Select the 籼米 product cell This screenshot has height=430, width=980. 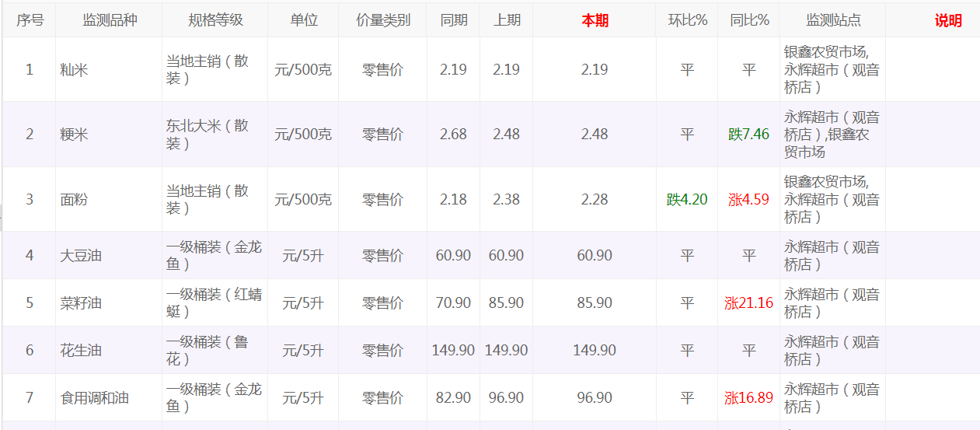tap(75, 70)
